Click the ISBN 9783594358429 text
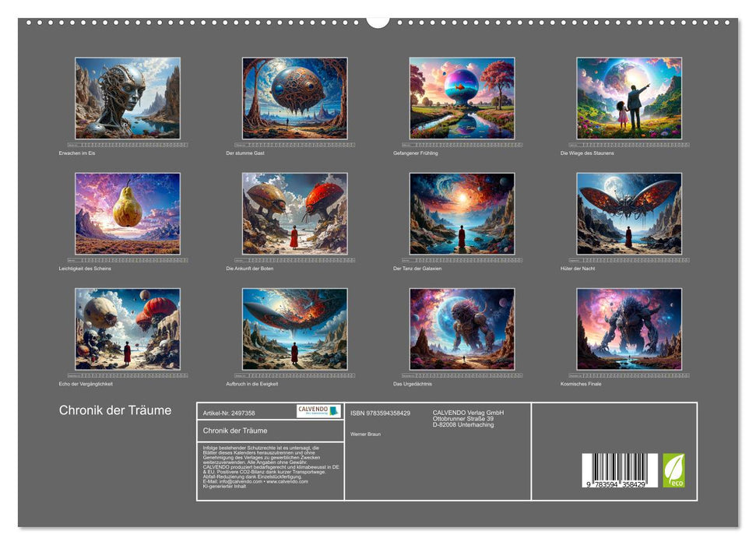This screenshot has width=756, height=545. pyautogui.click(x=381, y=413)
